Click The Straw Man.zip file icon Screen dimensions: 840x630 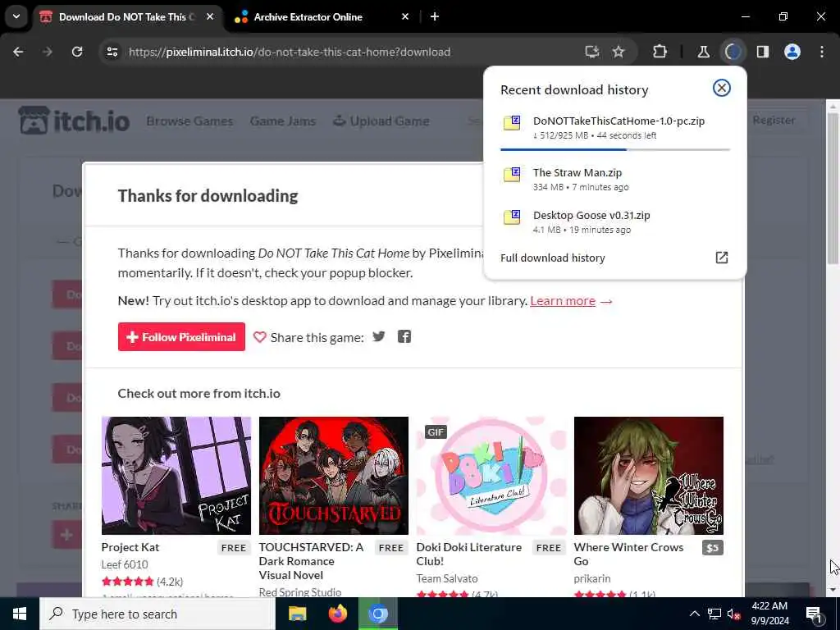click(512, 175)
